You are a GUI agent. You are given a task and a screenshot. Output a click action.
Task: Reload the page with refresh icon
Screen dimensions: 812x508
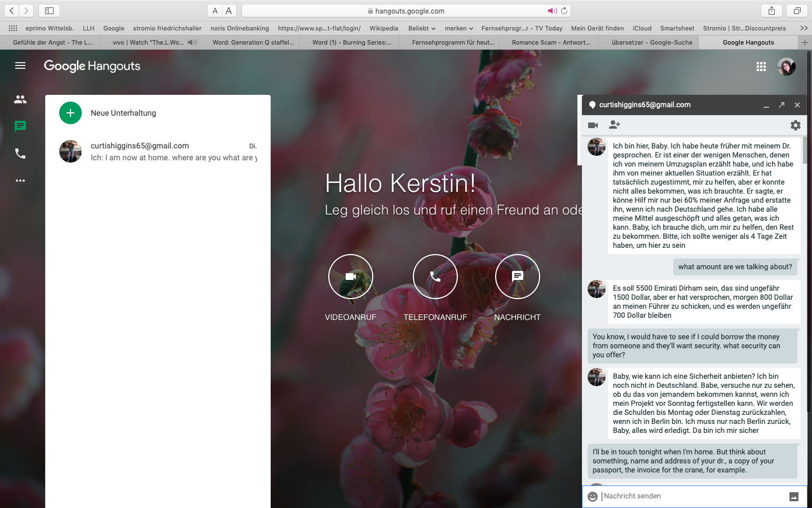(564, 11)
